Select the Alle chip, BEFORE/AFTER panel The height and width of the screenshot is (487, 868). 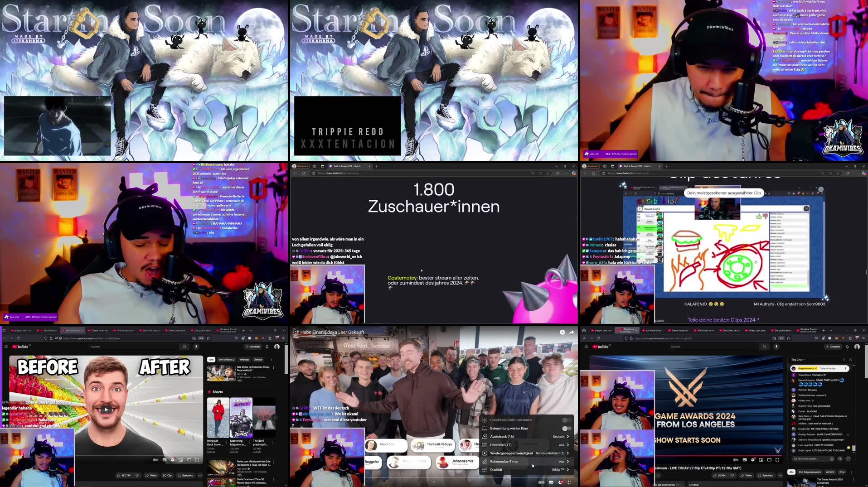click(211, 360)
